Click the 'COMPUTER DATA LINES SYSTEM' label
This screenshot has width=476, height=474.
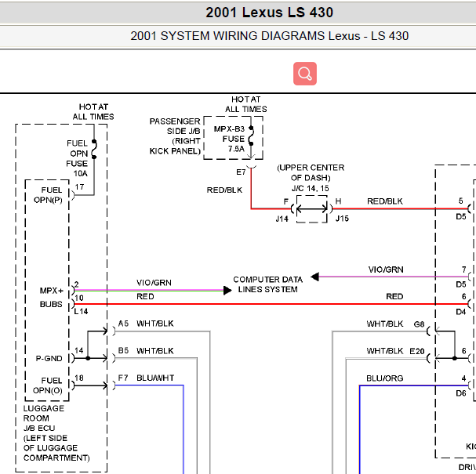click(267, 284)
